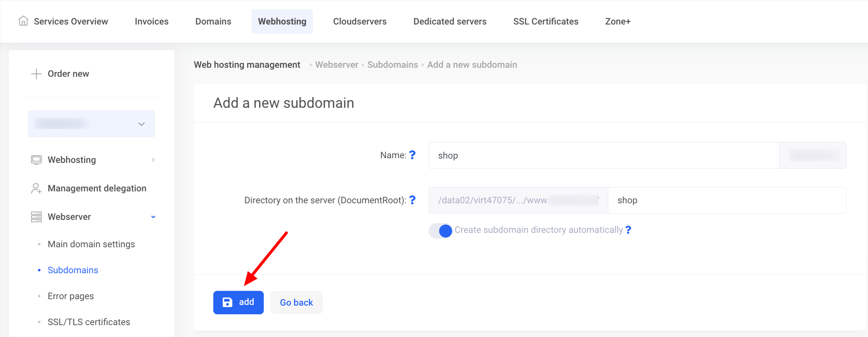Toggle Create subdomain directory automatically switch

coord(440,231)
